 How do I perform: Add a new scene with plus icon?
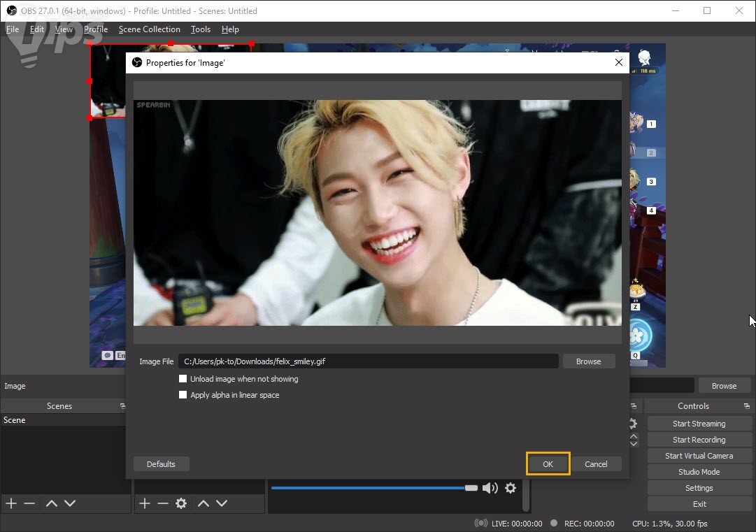(11, 503)
